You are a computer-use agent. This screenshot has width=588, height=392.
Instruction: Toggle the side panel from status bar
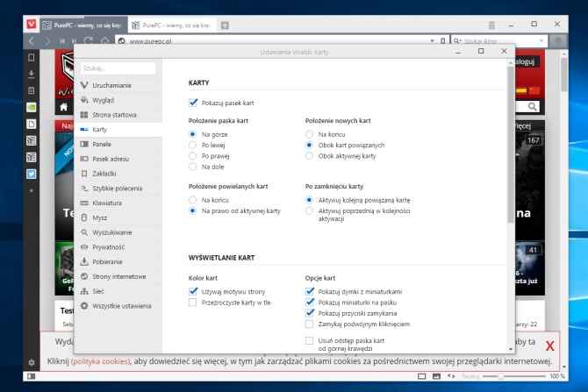pos(32,376)
